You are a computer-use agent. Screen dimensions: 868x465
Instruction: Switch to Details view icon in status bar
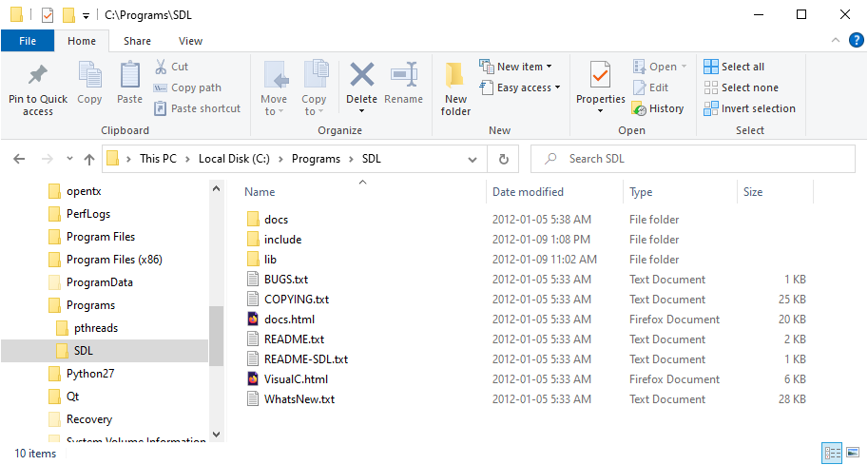click(832, 453)
